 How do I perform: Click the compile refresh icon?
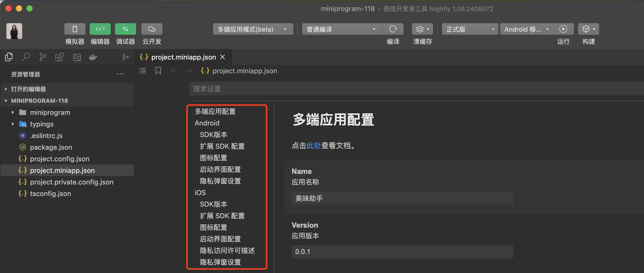tap(393, 29)
